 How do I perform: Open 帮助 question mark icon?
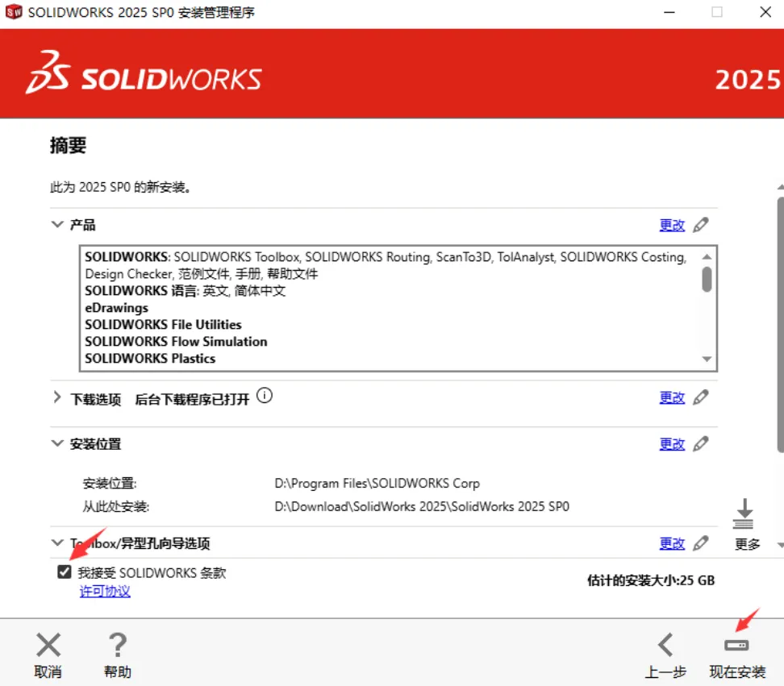tap(118, 645)
